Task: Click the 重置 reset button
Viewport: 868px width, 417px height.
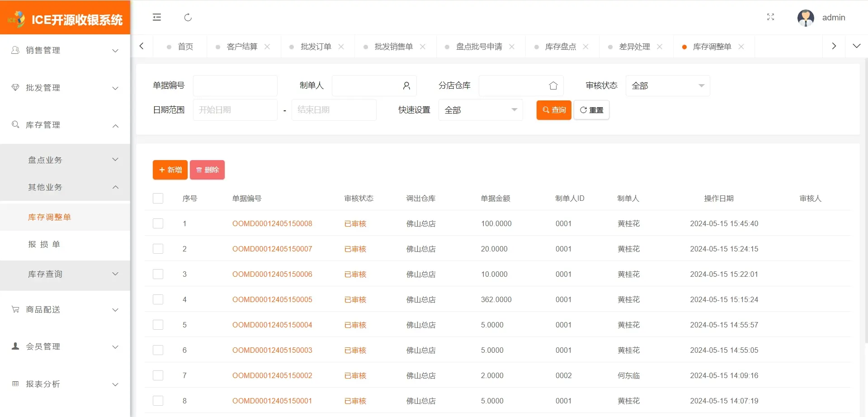Action: (x=591, y=110)
